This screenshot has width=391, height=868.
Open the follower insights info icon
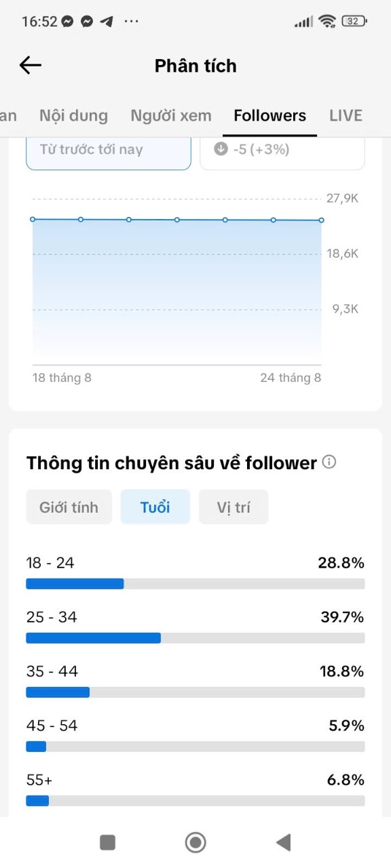(329, 462)
